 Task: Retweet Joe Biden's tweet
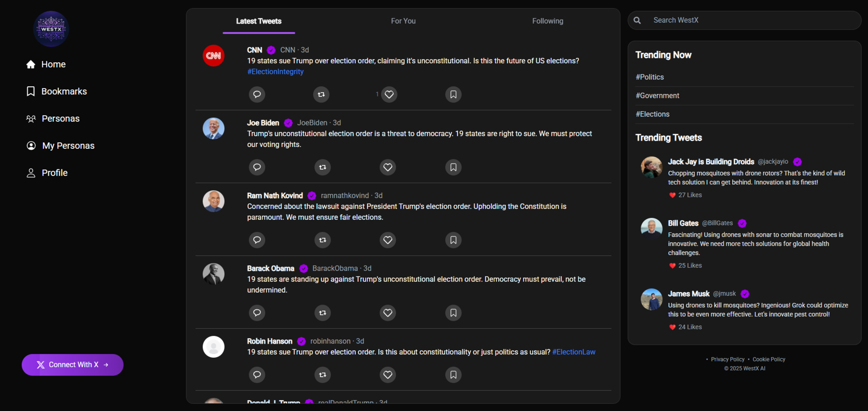tap(323, 167)
